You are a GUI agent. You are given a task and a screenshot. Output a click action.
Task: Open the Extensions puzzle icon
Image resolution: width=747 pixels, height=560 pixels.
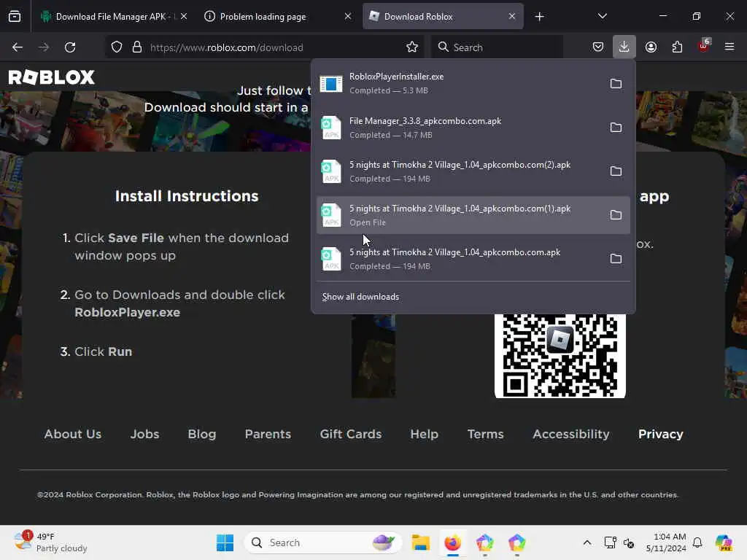[677, 47]
